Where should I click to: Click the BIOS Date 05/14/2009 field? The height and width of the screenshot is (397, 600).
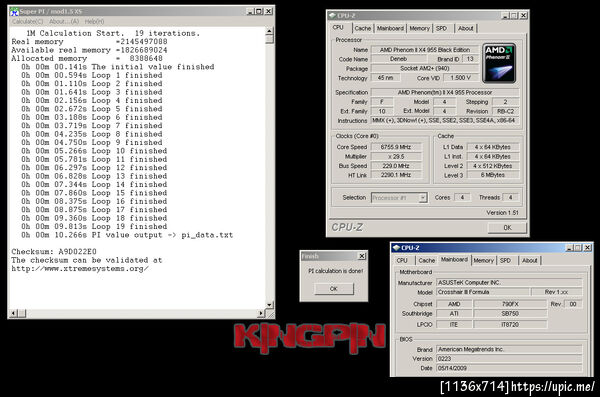click(x=509, y=368)
